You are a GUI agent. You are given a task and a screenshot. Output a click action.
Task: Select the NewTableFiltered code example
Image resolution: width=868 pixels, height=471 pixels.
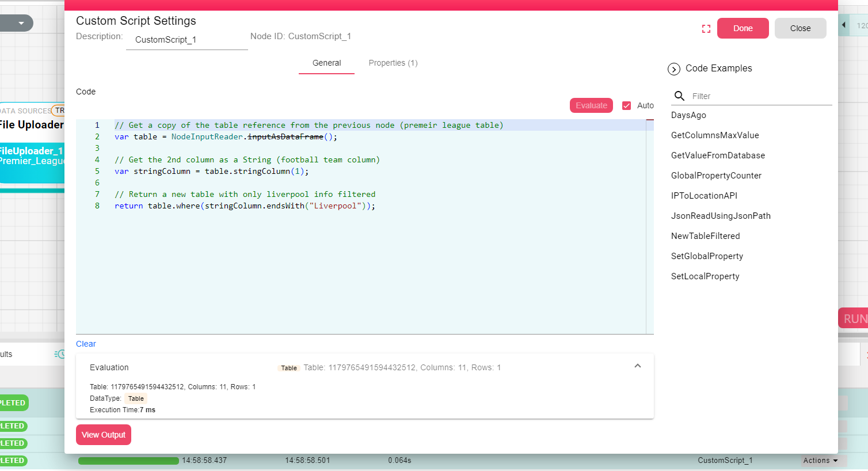pyautogui.click(x=705, y=236)
